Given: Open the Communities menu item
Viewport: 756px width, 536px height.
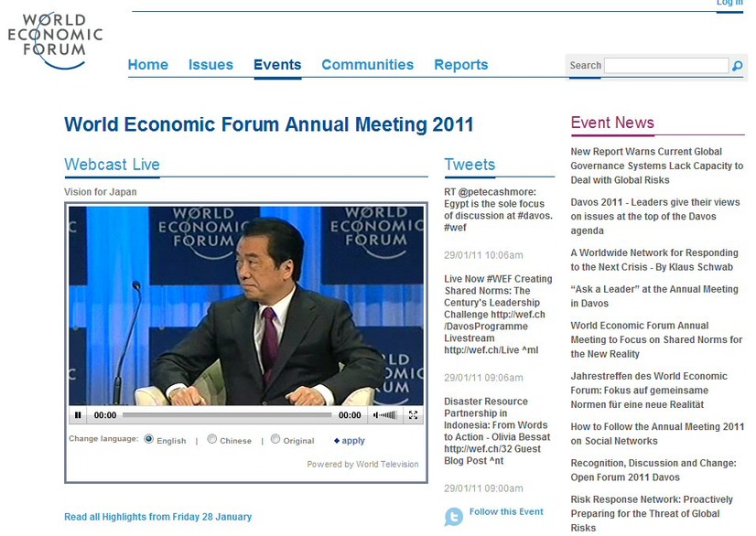Looking at the screenshot, I should [367, 65].
